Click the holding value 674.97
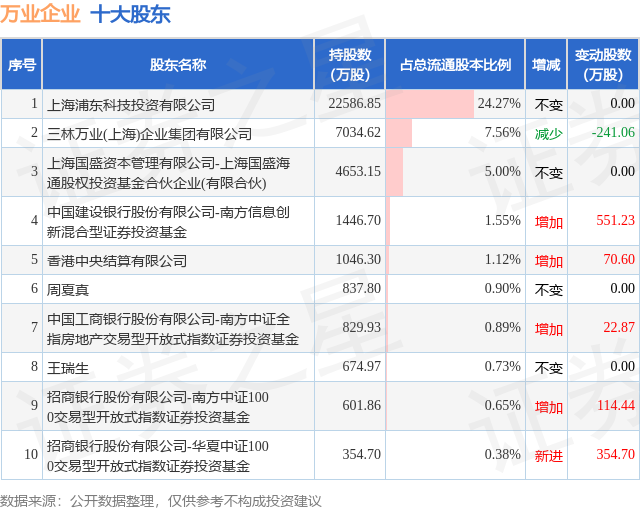 [361, 366]
